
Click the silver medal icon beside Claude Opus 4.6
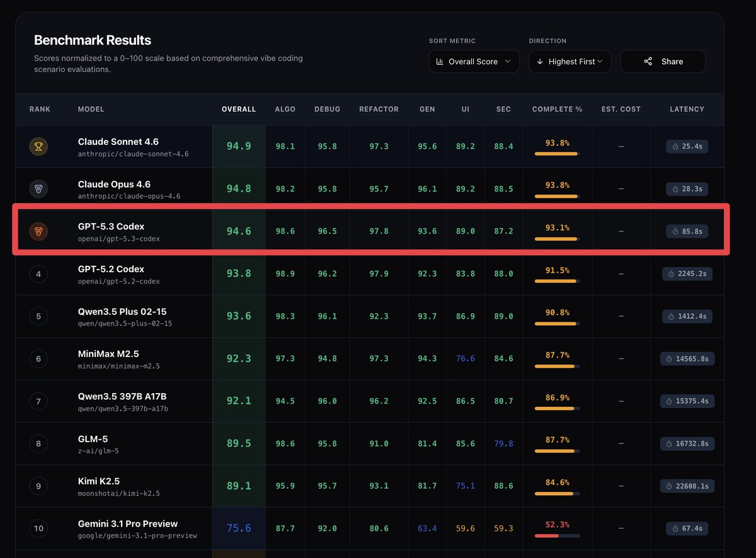[38, 188]
